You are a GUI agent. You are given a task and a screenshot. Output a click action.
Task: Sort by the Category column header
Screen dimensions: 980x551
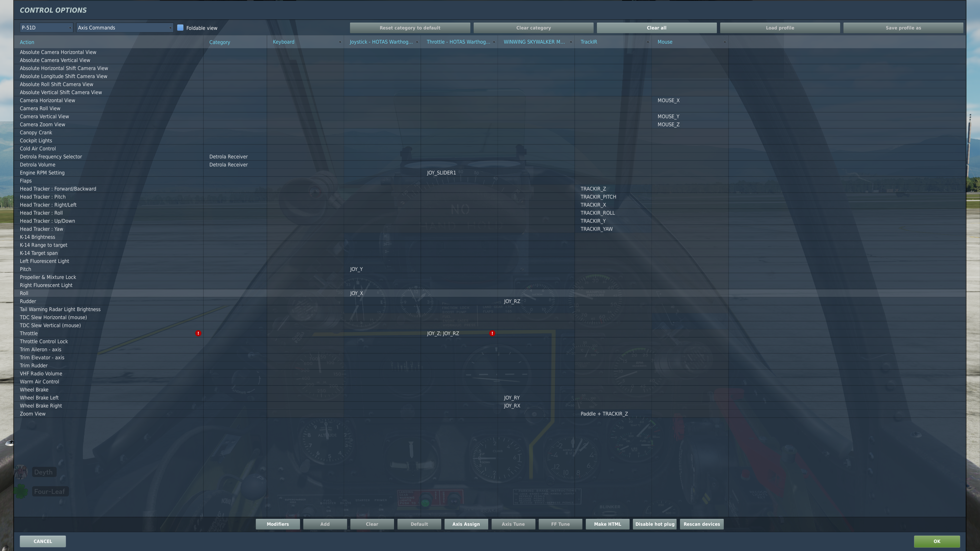point(219,42)
